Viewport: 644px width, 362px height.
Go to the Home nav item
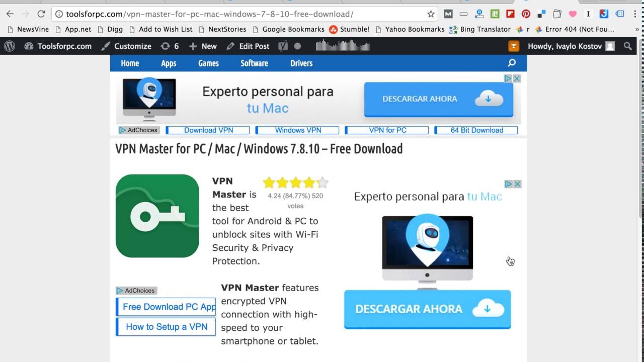[130, 63]
